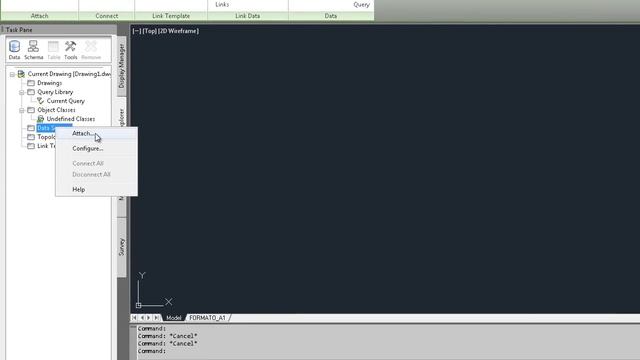Click the Data Sources folder icon

31,128
